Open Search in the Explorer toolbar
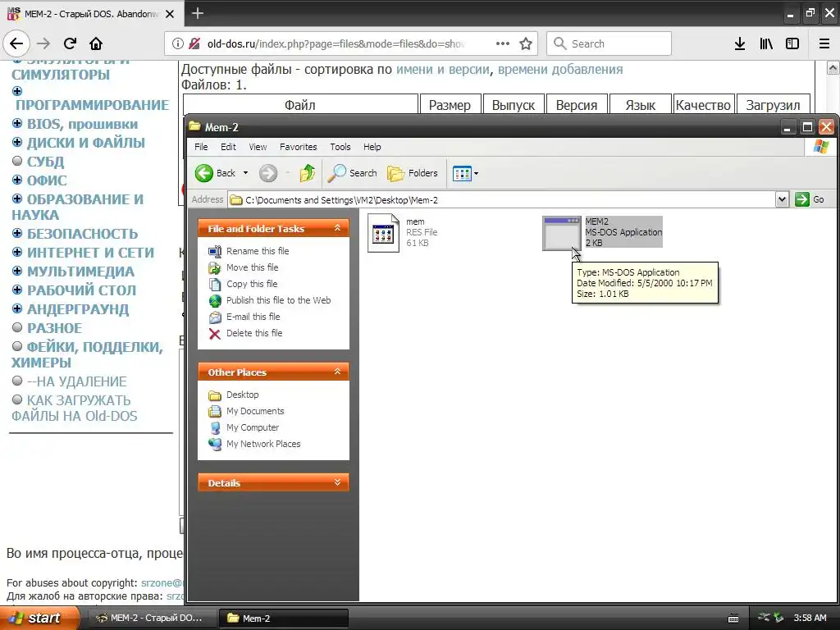Image resolution: width=840 pixels, height=630 pixels. point(353,173)
